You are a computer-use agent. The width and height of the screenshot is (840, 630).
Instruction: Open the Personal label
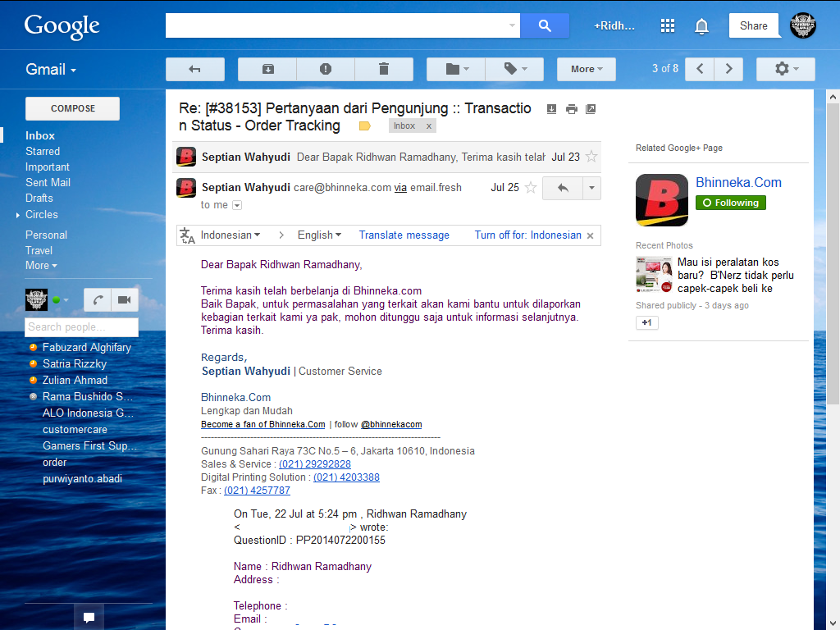[x=46, y=235]
